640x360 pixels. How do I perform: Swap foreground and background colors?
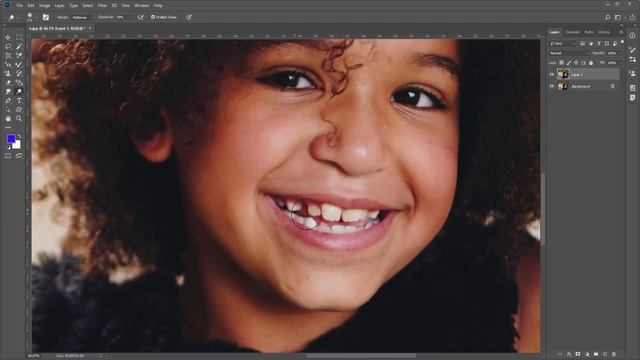(x=19, y=136)
